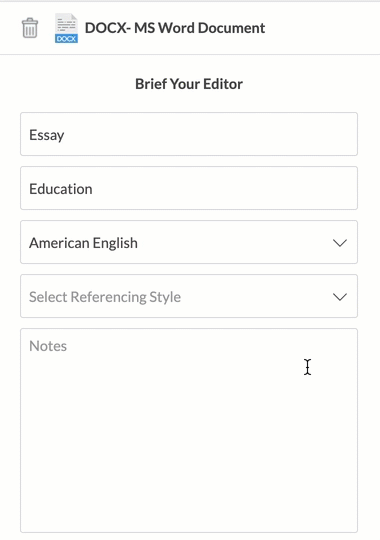The image size is (380, 540).
Task: Click inside the Notes text area
Action: 189,430
